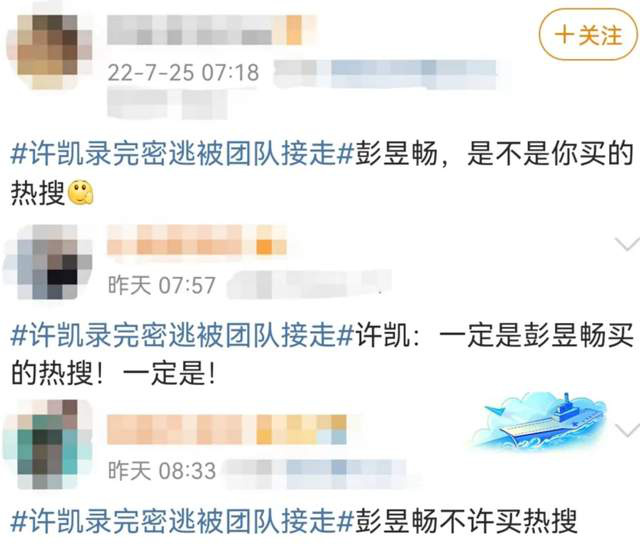Image resolution: width=640 pixels, height=555 pixels.
Task: Click the aircraft carrier badge illustration
Action: click(x=539, y=422)
